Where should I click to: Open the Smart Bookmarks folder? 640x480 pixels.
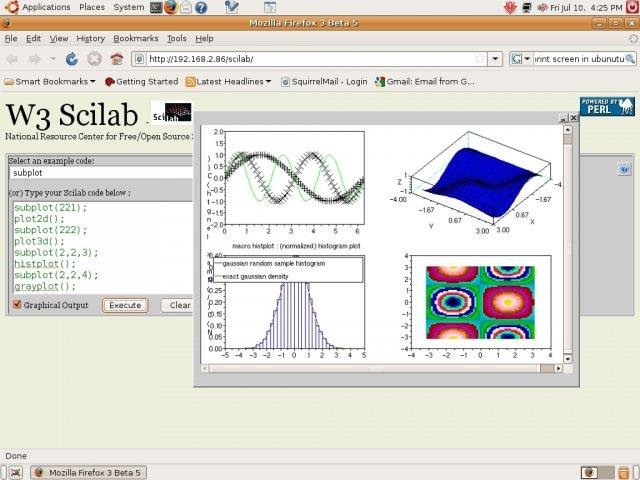click(x=49, y=82)
